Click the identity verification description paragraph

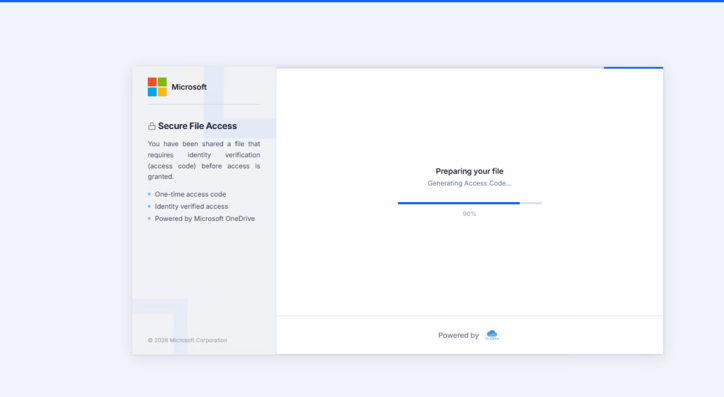coord(204,160)
